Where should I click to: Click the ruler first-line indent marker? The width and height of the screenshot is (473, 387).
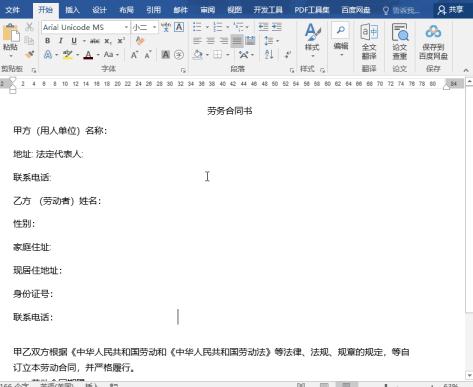pos(13,80)
